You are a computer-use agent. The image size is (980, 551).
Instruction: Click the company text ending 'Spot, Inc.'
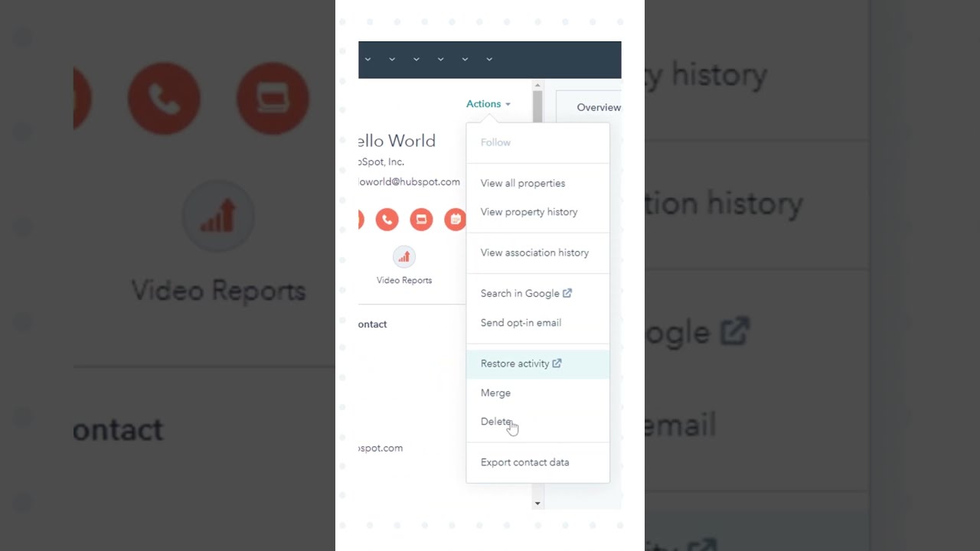pyautogui.click(x=381, y=162)
